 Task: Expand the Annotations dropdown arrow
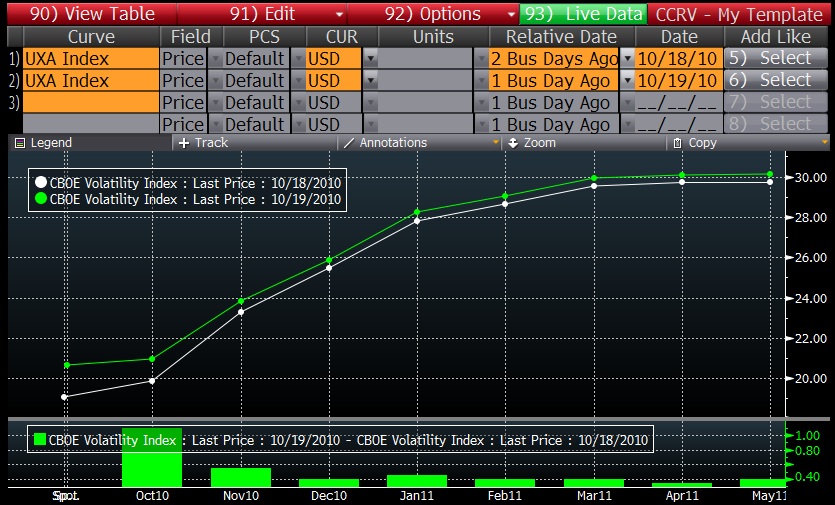[x=496, y=142]
